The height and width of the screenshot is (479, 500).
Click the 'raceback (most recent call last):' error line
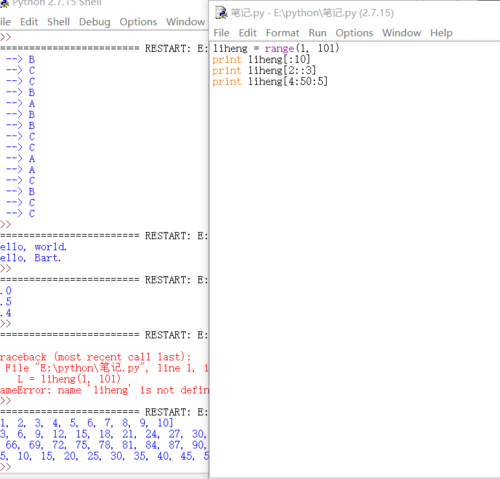(x=95, y=357)
